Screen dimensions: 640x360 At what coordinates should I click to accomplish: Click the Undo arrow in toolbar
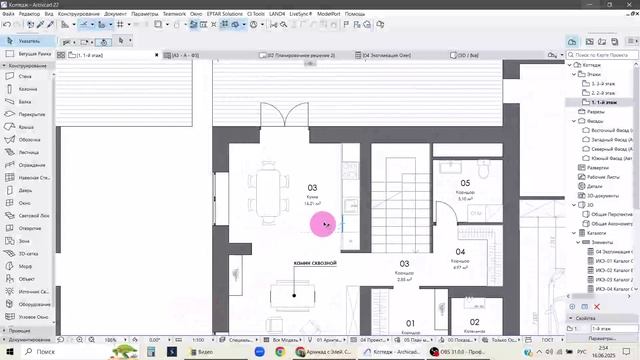pos(7,24)
